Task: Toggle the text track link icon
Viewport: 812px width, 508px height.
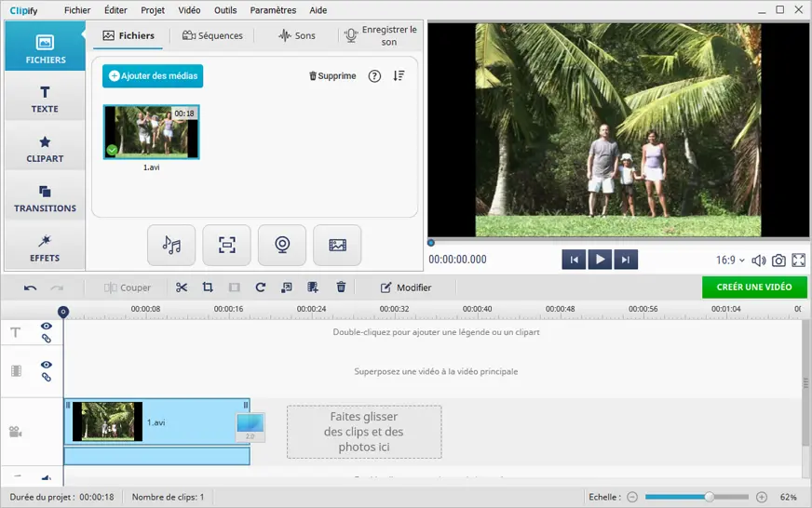Action: click(x=46, y=339)
